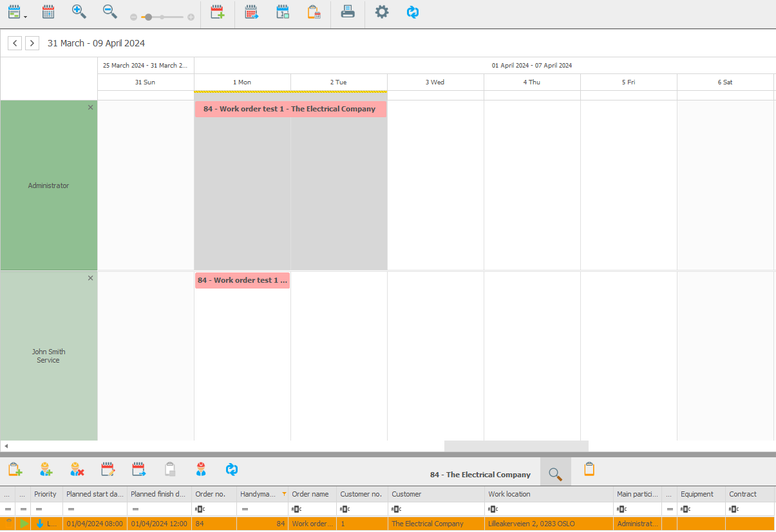Click the greyed-out clipboard icon
Viewport: 776px width, 532px height.
(170, 470)
